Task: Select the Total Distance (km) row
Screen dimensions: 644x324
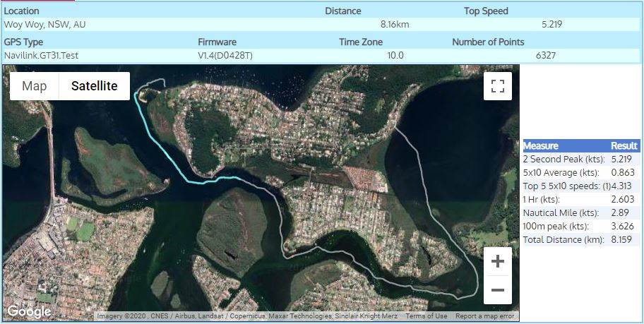Action: click(x=580, y=240)
